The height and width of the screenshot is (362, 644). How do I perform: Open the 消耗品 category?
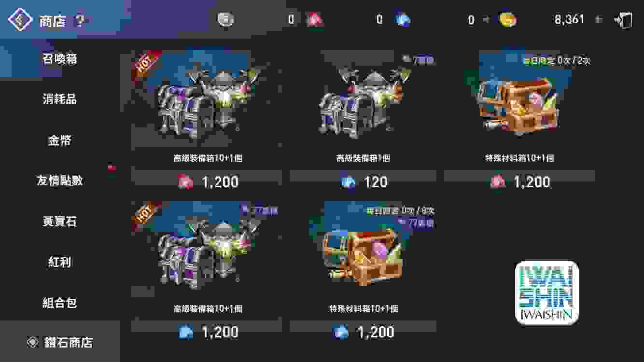[60, 99]
